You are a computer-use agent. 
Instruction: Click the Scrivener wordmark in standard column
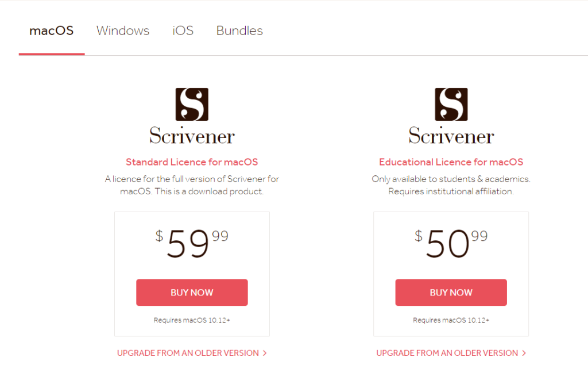192,136
